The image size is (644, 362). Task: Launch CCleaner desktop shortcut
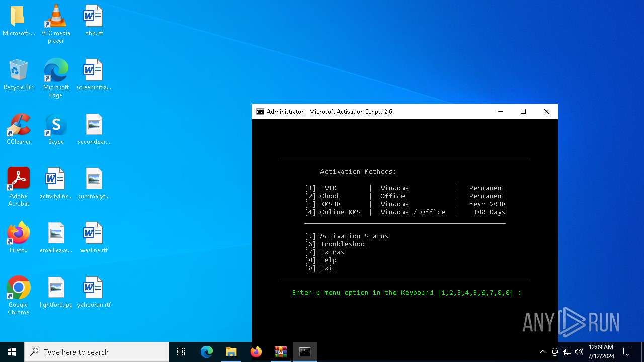18,129
